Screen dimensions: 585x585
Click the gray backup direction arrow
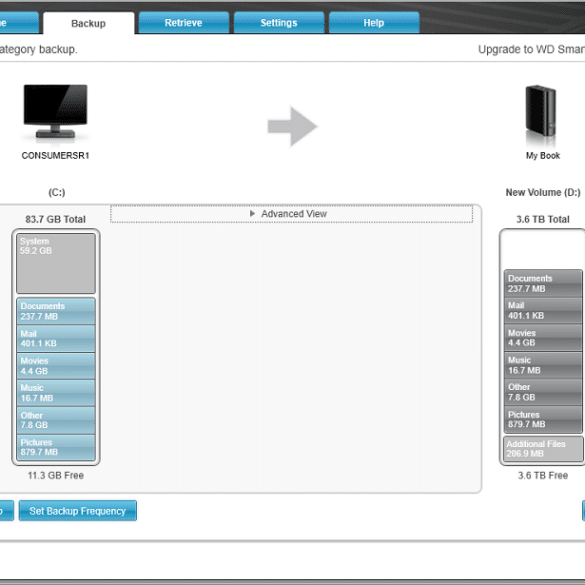[x=292, y=126]
